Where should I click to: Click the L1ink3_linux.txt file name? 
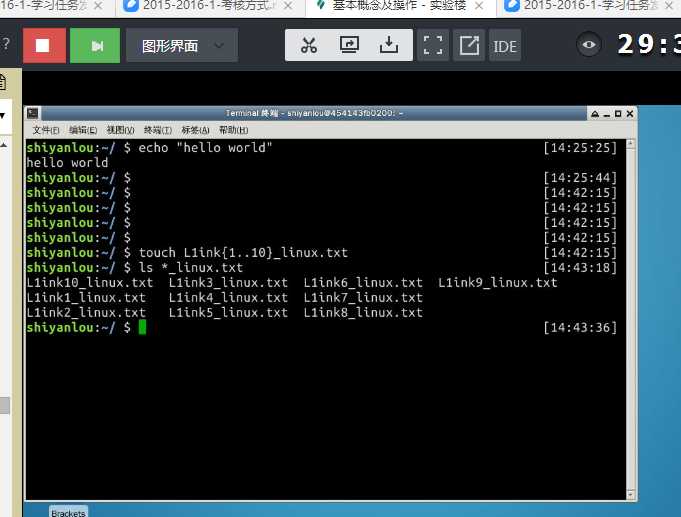pos(228,283)
